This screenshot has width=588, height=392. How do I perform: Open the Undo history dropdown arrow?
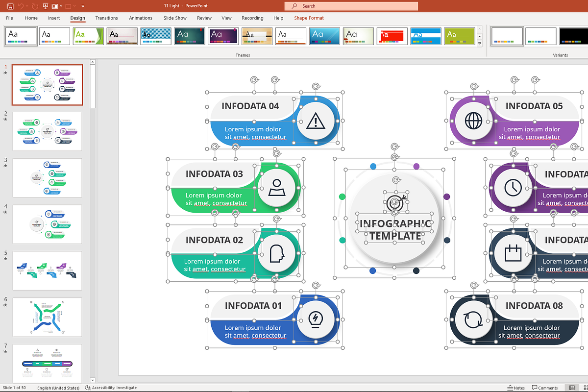pyautogui.click(x=27, y=6)
